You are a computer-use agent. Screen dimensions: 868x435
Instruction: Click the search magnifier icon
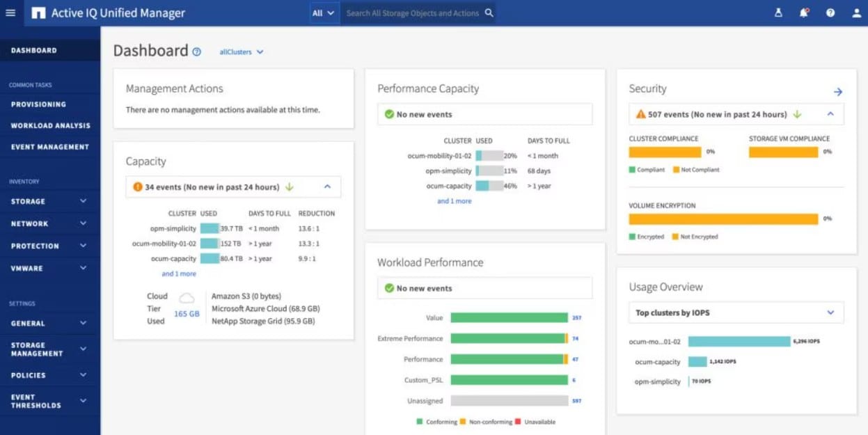coord(488,12)
